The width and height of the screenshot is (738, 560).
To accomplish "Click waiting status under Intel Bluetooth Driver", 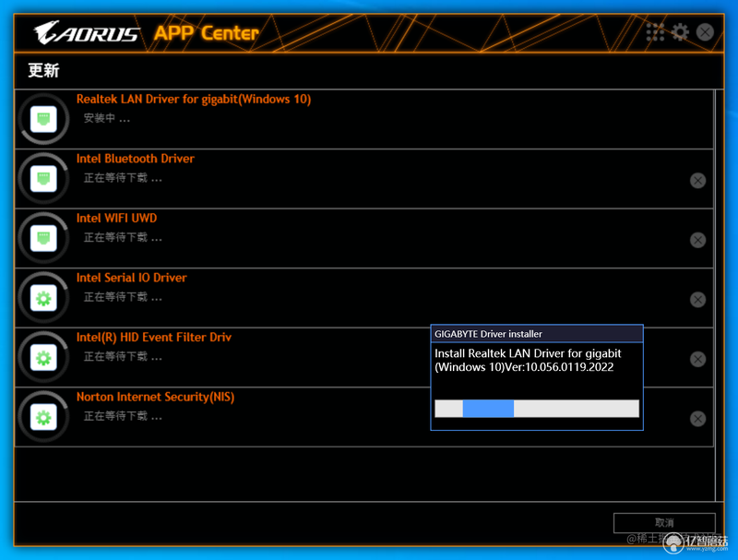I will [x=123, y=178].
